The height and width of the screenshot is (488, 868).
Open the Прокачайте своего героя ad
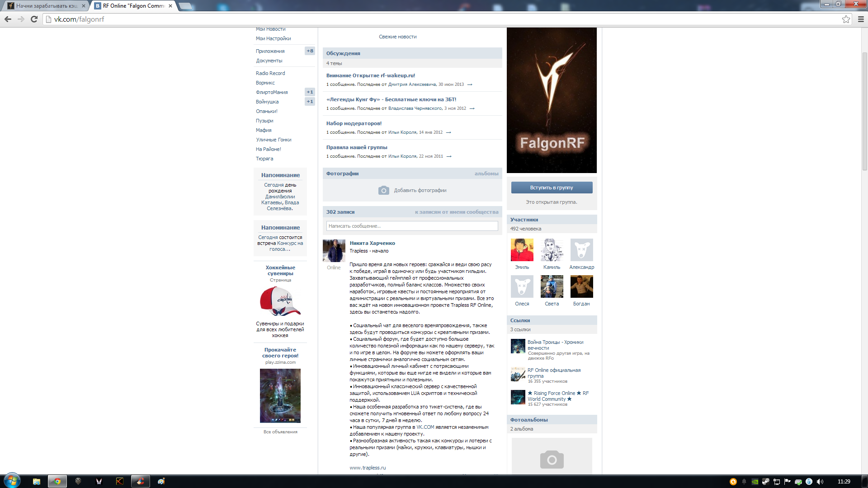(x=280, y=352)
